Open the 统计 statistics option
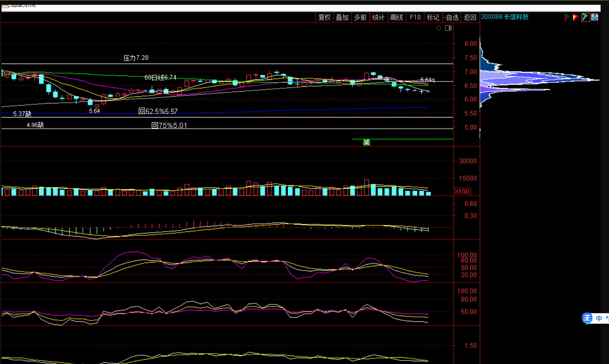Screen dimensions: 609x364 point(378,17)
